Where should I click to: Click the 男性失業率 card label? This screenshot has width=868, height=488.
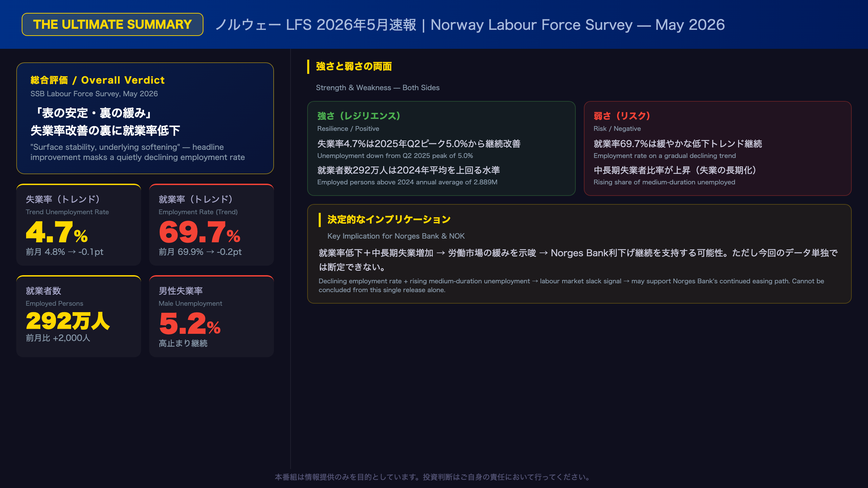point(181,291)
